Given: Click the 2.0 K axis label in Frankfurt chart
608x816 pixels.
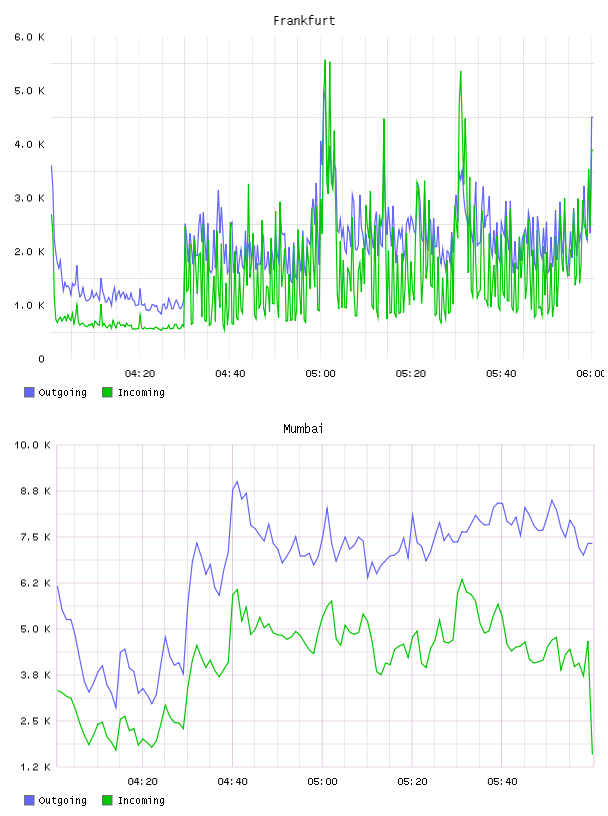Looking at the screenshot, I should (x=30, y=251).
